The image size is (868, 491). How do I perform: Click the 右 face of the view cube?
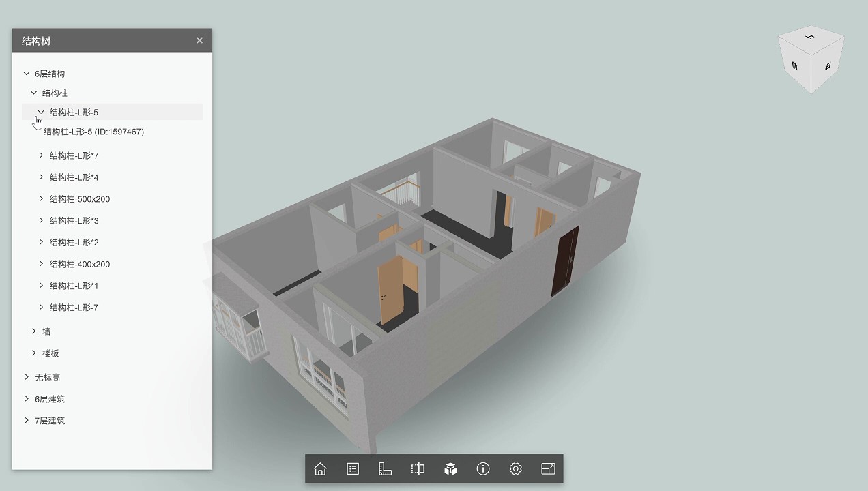[827, 66]
